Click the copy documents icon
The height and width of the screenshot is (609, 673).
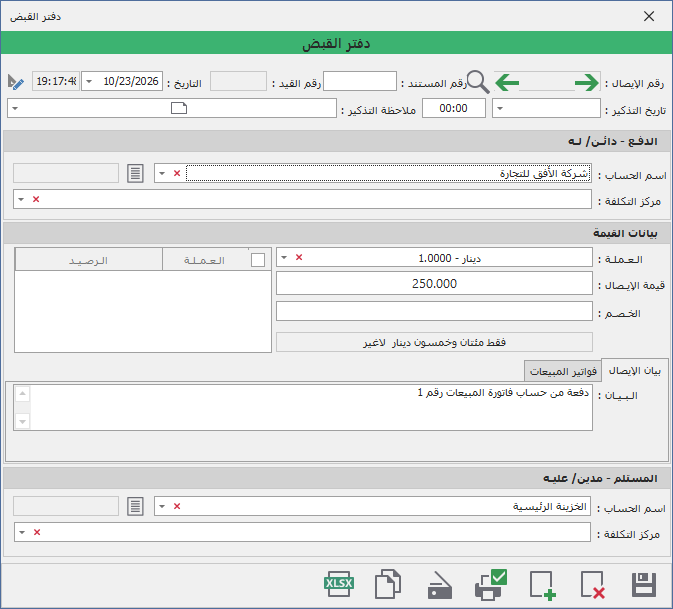[x=388, y=584]
